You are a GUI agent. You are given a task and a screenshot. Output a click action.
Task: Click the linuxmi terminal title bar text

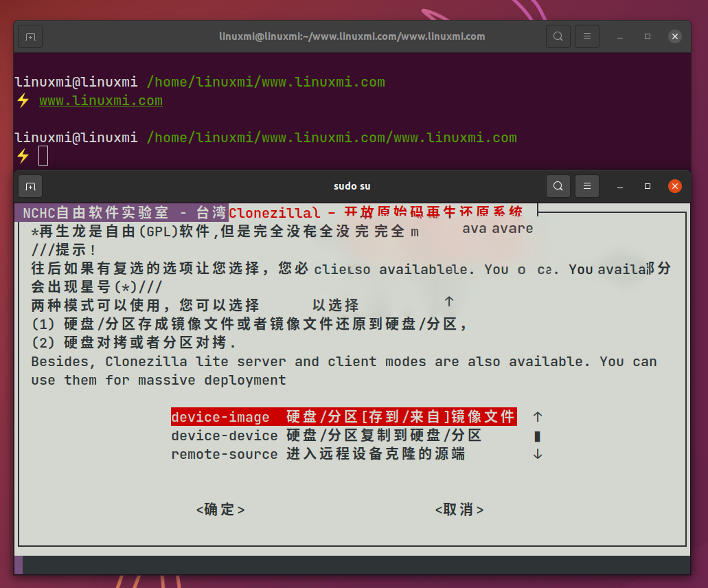pos(352,36)
